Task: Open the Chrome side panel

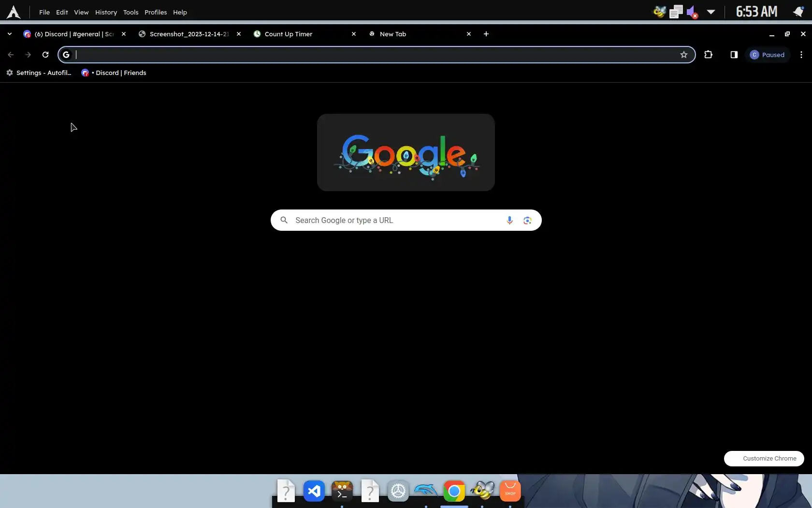Action: click(x=734, y=55)
